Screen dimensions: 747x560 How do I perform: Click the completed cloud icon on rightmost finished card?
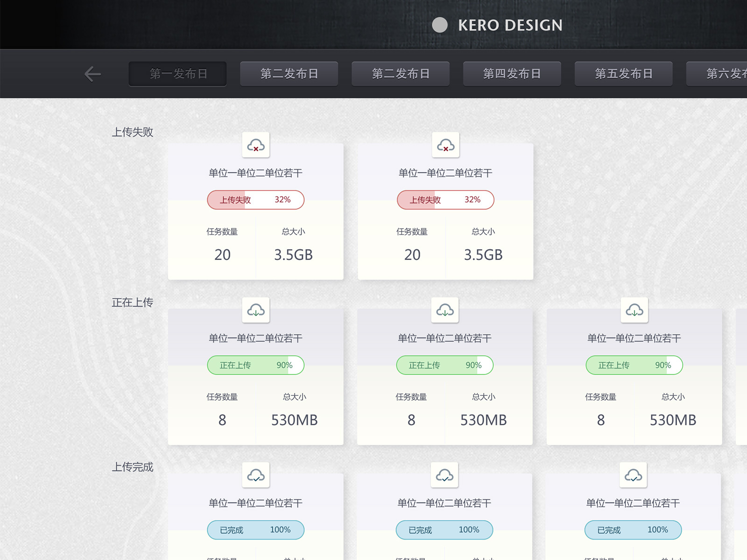634,475
